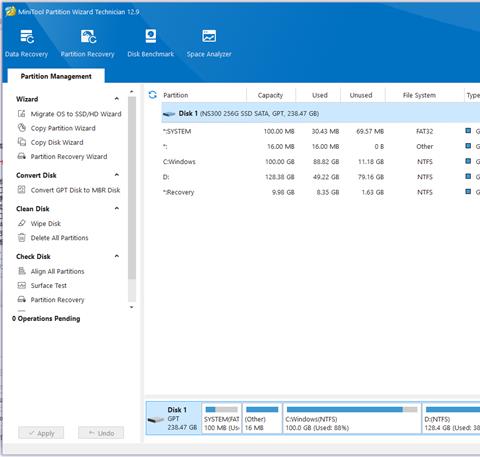
Task: Select Disk 1 GPT label in disk map
Action: [x=174, y=418]
